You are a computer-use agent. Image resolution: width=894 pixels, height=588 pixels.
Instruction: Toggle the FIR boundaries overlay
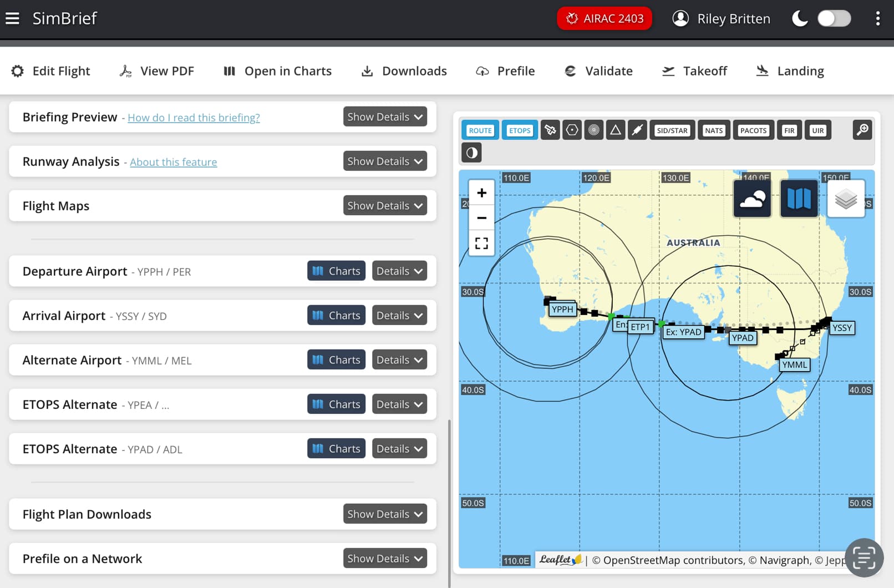[x=789, y=130]
